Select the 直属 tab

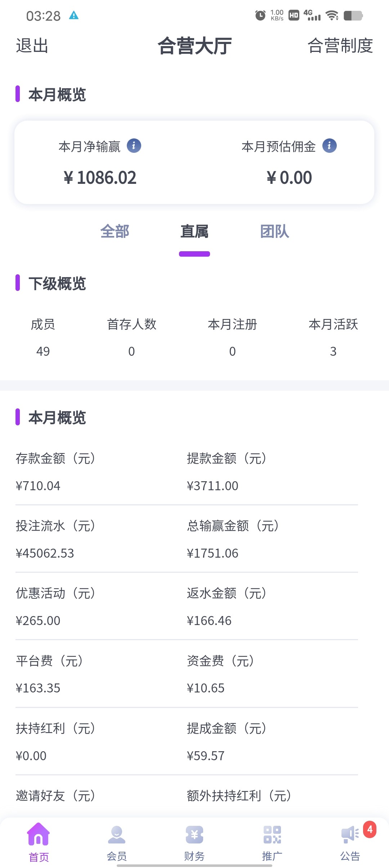[194, 231]
